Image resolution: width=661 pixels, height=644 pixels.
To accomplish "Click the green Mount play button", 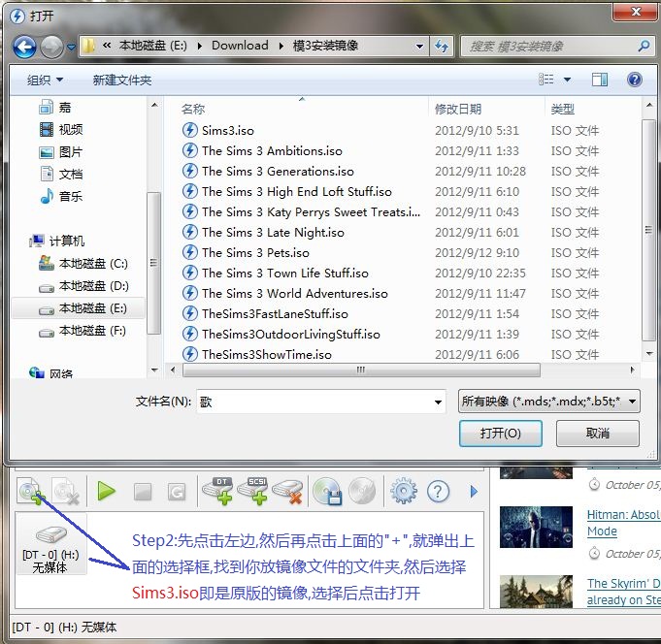I will tap(106, 491).
